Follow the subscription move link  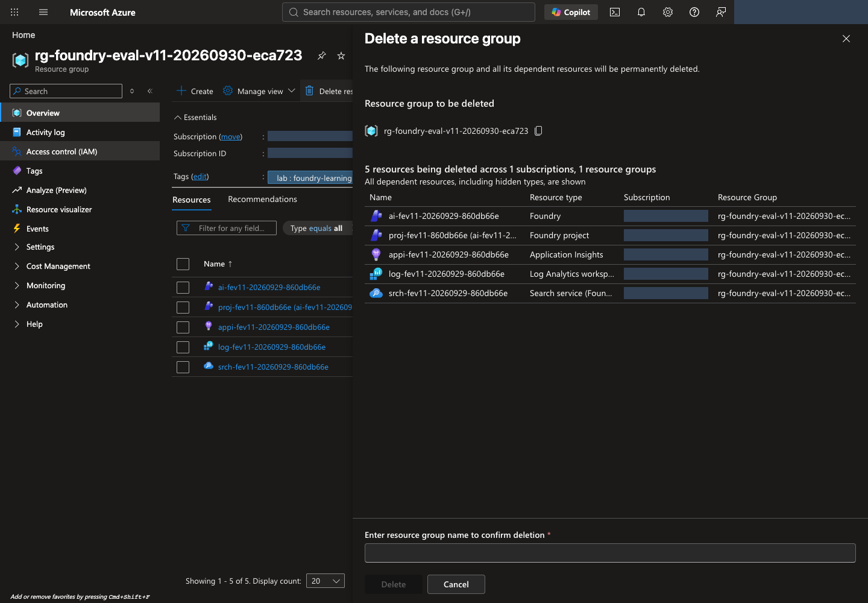(231, 137)
